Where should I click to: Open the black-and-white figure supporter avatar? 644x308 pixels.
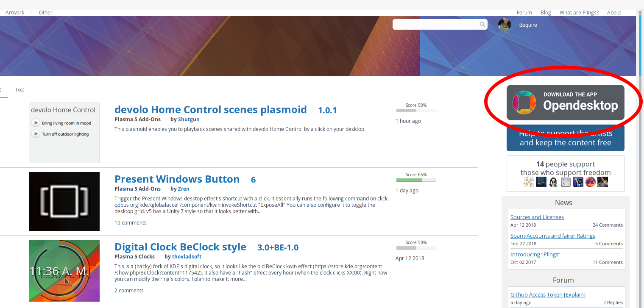coord(553,182)
